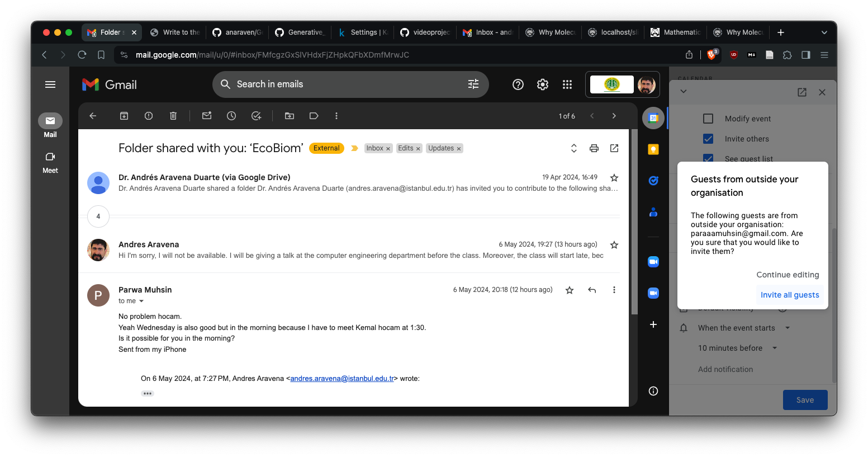Expand the 4 collapsed messages
The width and height of the screenshot is (868, 457).
click(x=98, y=216)
